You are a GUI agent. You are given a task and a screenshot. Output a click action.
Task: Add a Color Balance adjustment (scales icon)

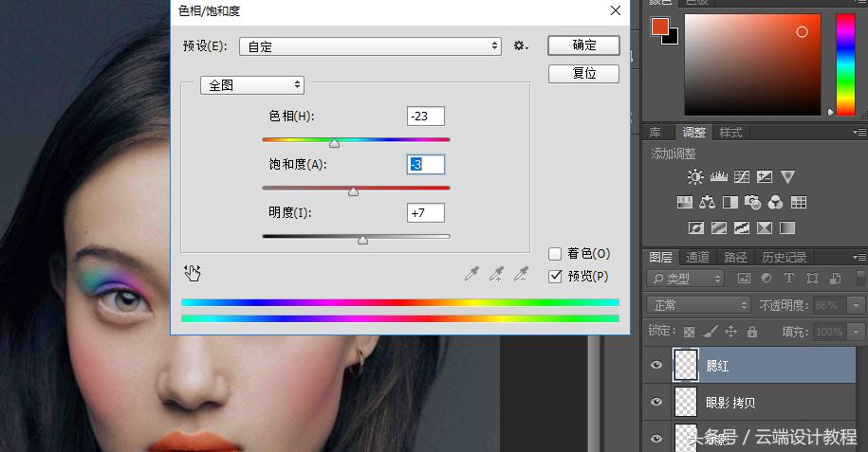707,203
